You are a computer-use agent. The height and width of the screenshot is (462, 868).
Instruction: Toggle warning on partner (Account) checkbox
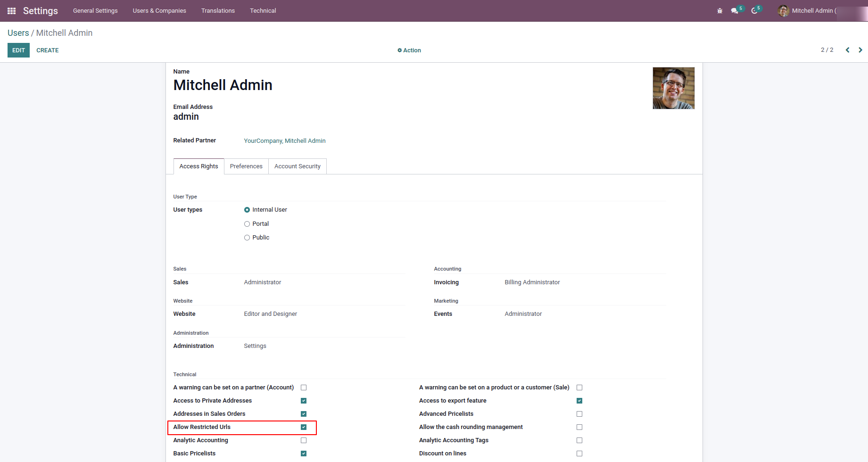[304, 388]
